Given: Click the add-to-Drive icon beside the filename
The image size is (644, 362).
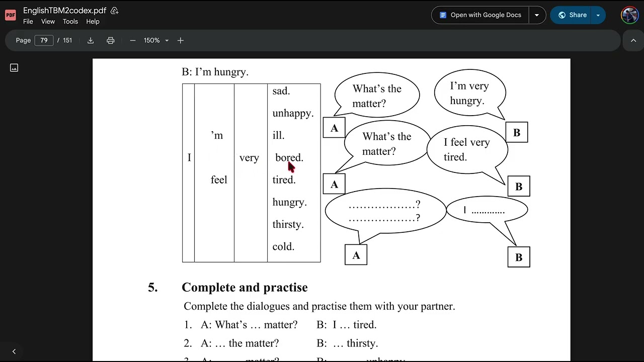Looking at the screenshot, I should point(115,11).
